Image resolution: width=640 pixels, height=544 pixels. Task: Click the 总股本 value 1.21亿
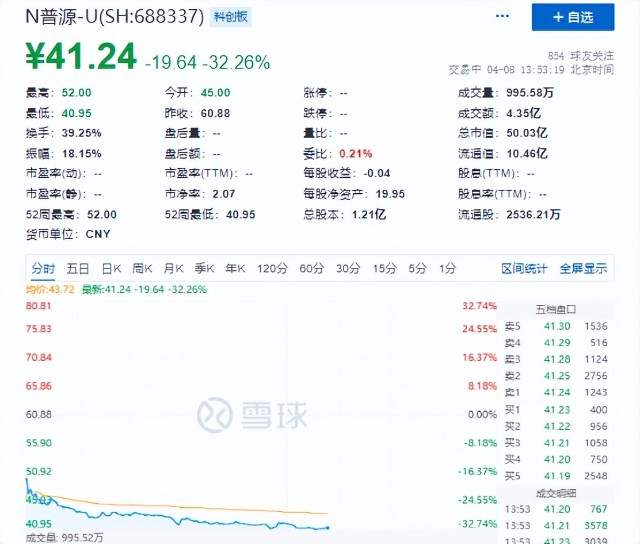pyautogui.click(x=369, y=214)
